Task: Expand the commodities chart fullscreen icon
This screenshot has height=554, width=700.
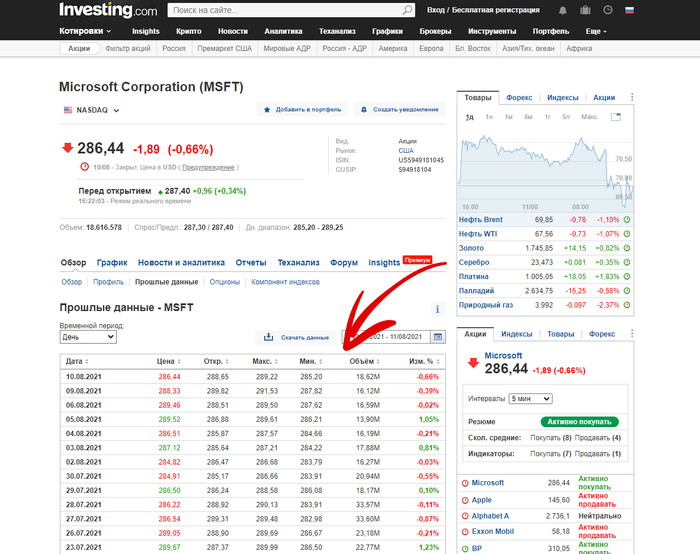Action: tap(616, 117)
